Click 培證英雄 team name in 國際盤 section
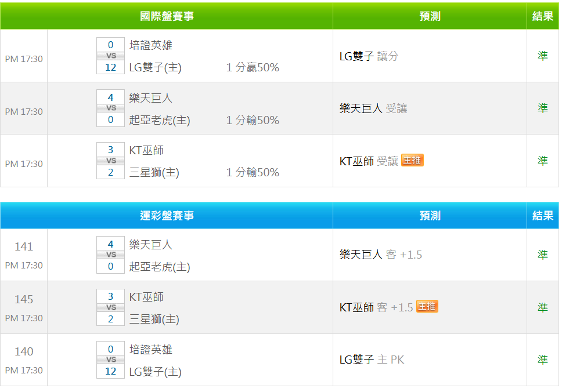Viewport: 562px width, 392px height. pos(150,45)
